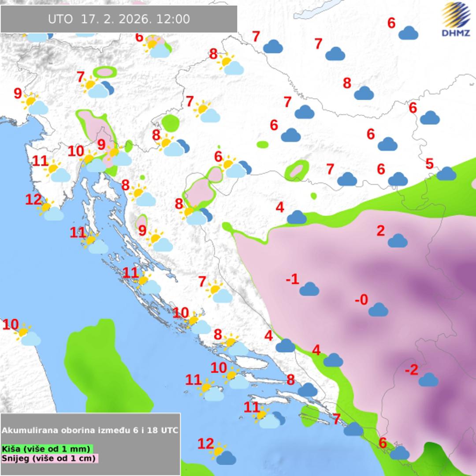Click the sun-cloud icon beside the far-left 9
Image resolution: width=476 pixels, height=476 pixels.
[35, 104]
